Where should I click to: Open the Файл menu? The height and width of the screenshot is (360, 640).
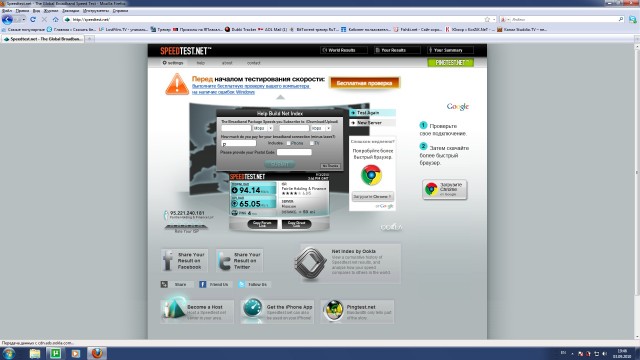(x=7, y=11)
